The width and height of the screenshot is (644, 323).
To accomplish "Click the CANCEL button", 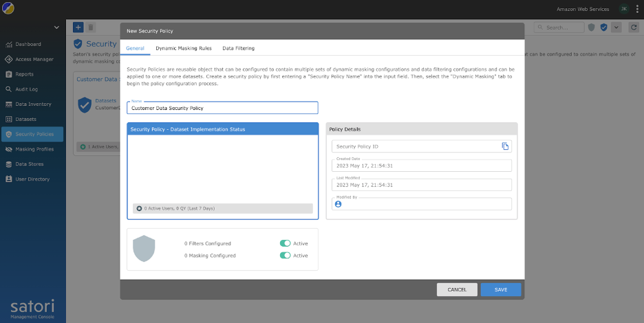I will (457, 290).
